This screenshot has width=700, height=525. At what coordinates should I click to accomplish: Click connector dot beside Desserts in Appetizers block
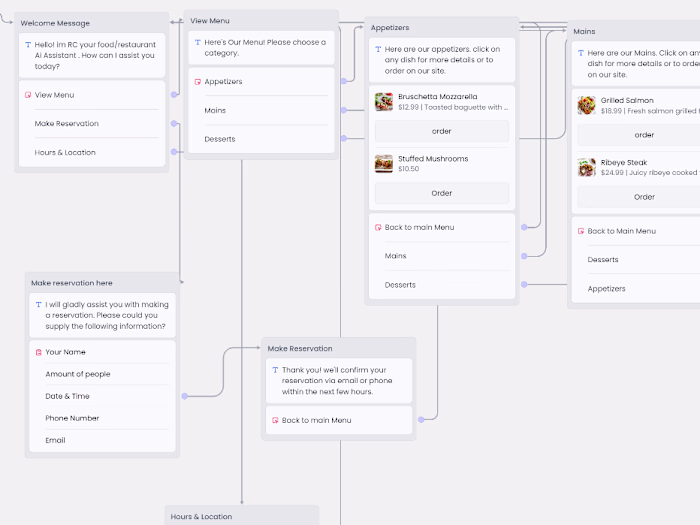coord(524,284)
